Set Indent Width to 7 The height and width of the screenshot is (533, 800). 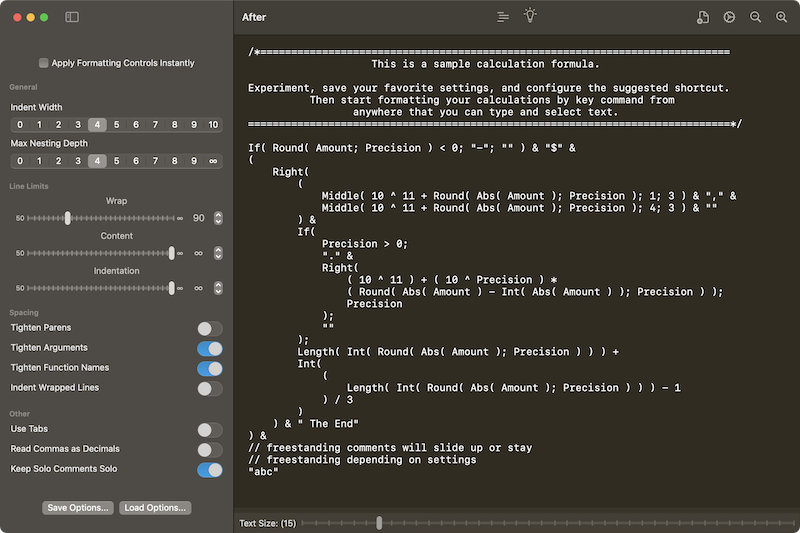(155, 124)
